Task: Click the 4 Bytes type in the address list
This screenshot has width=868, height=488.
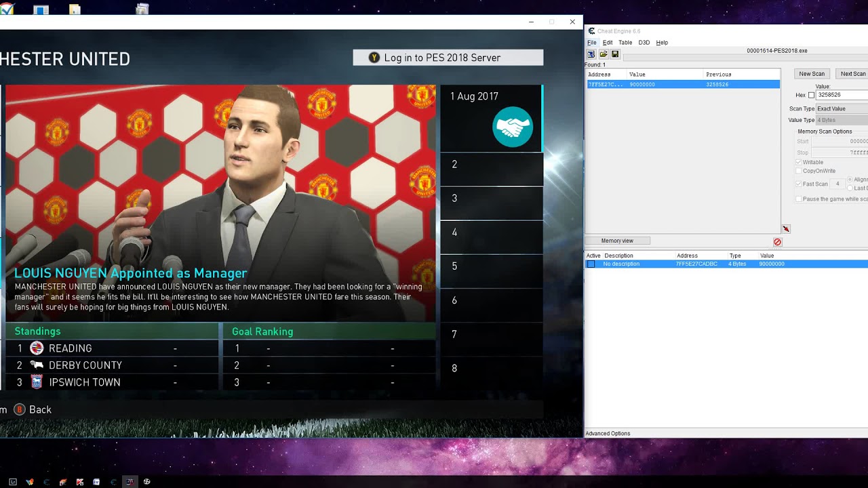Action: 736,264
